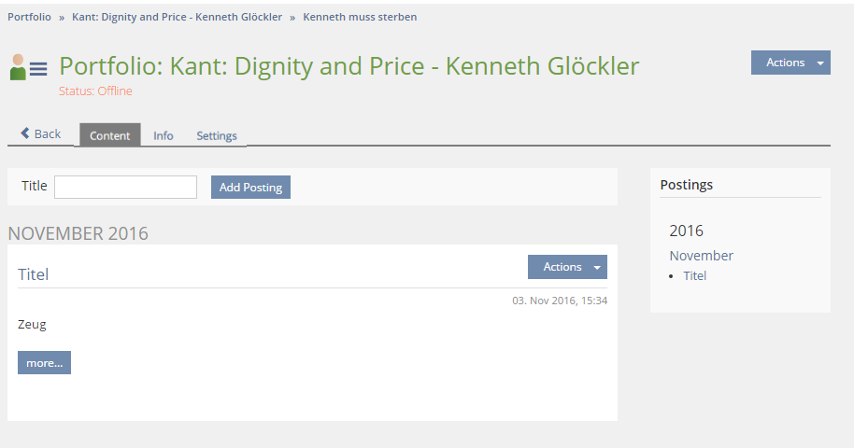This screenshot has height=448, width=868.
Task: Open the Portfolio breadcrumb link
Action: [29, 17]
